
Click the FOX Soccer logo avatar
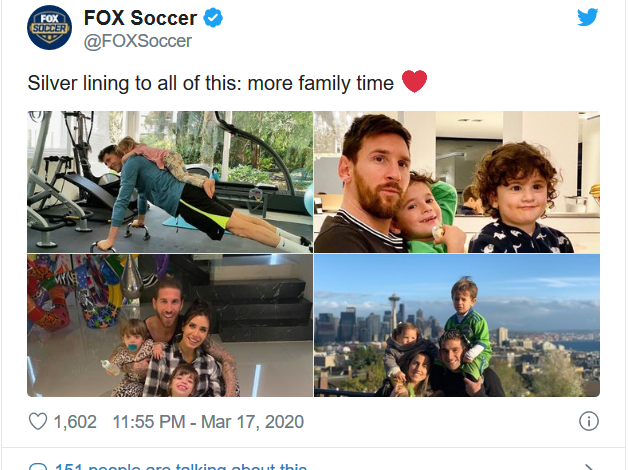pyautogui.click(x=49, y=28)
